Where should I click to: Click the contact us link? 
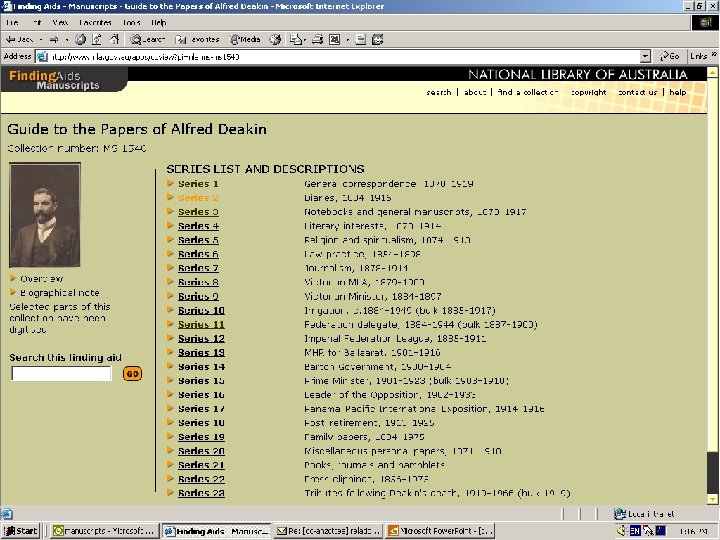coord(637,92)
